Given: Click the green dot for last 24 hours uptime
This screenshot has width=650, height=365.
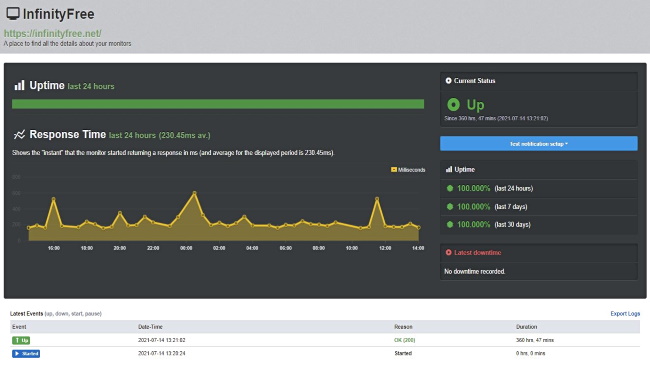Looking at the screenshot, I should coord(450,188).
